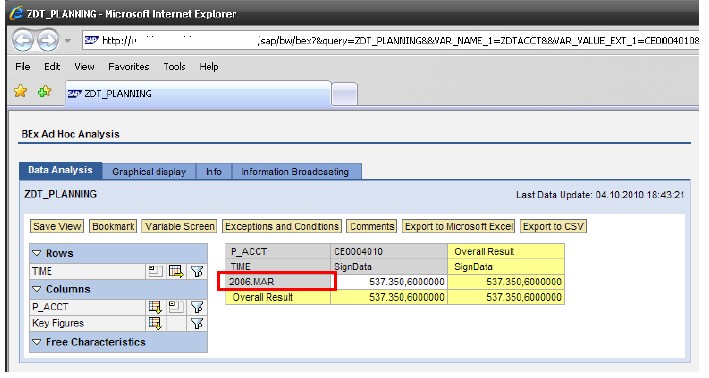Screen dimensions: 709x378
Task: Click the browser Forward arrow button
Action: pos(47,41)
